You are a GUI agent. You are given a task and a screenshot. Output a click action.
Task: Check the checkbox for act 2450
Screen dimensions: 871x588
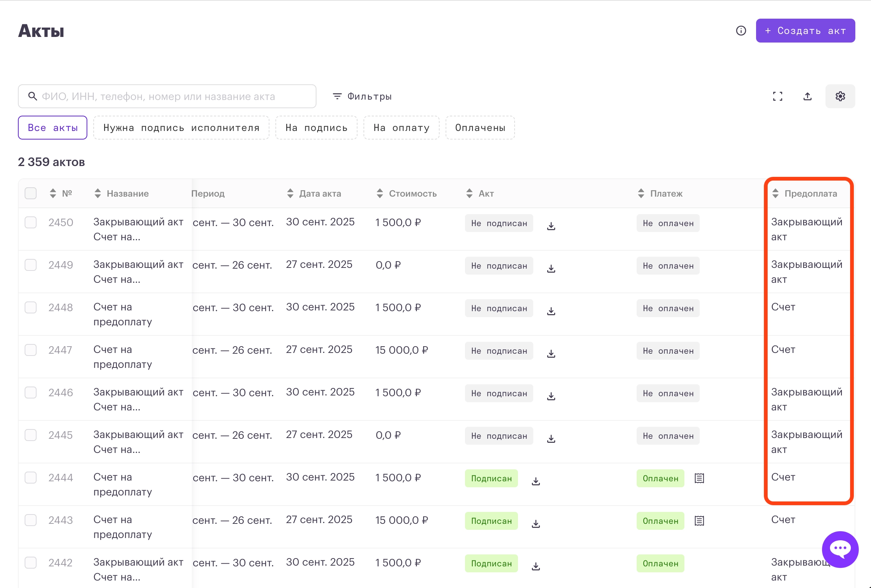click(31, 222)
